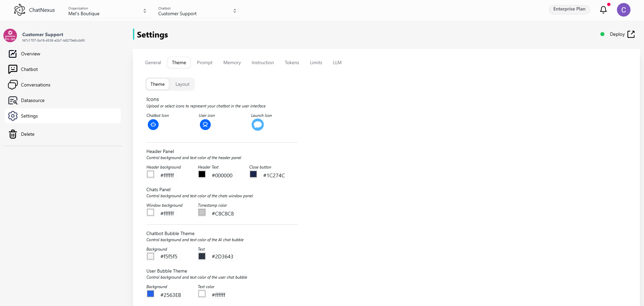Edit Header Text hex #000000 field
Screen dimensions: 644x306
pyautogui.click(x=222, y=175)
